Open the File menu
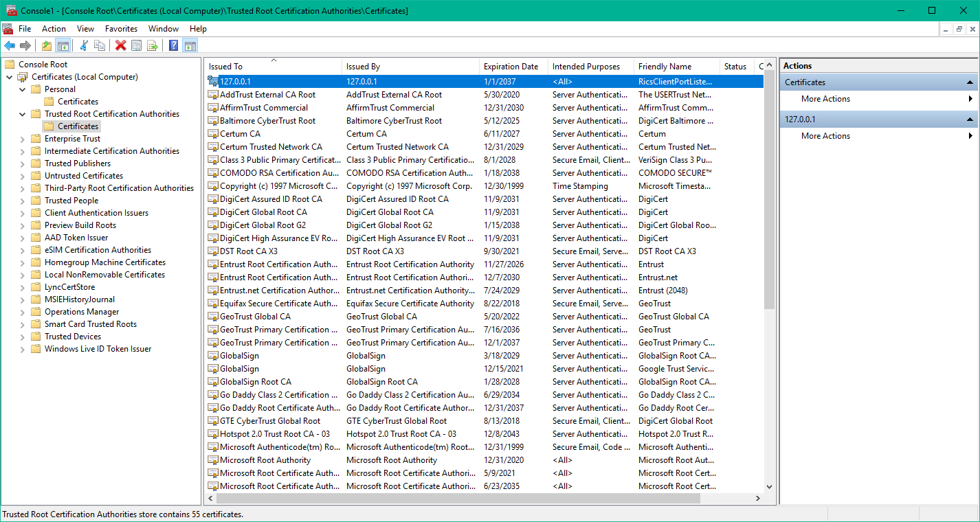This screenshot has height=522, width=980. click(25, 29)
